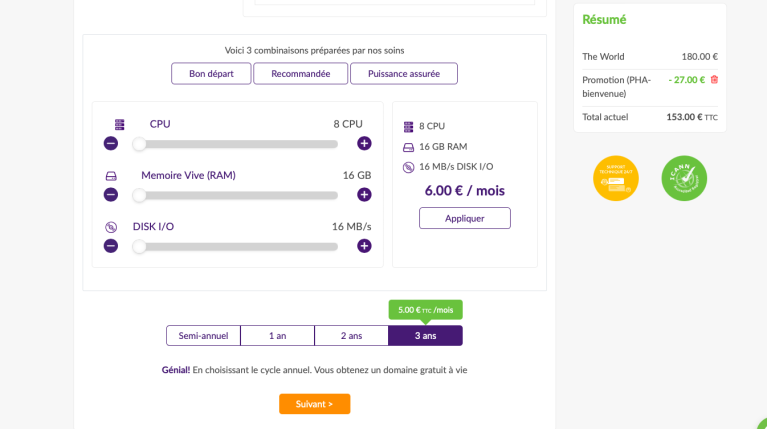The width and height of the screenshot is (767, 429).
Task: Lower DISK I/O with minus icon
Action: point(111,246)
